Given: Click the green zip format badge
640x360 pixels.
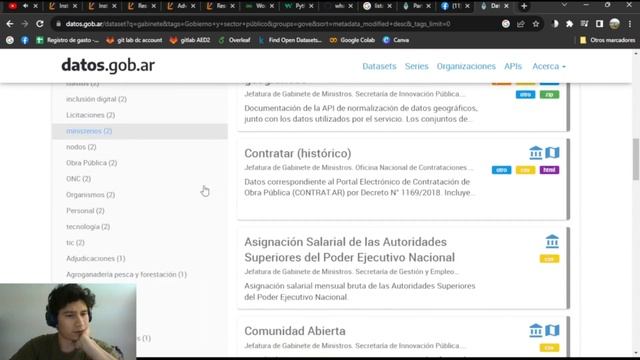Looking at the screenshot, I should (549, 94).
